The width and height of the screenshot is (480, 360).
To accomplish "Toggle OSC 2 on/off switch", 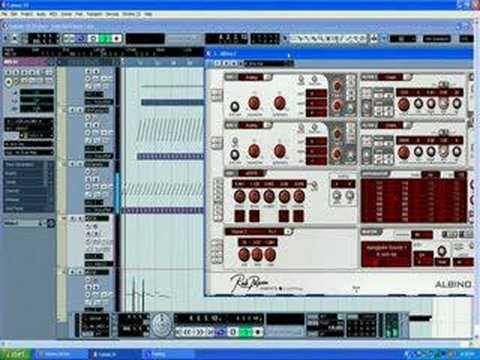I will click(268, 125).
